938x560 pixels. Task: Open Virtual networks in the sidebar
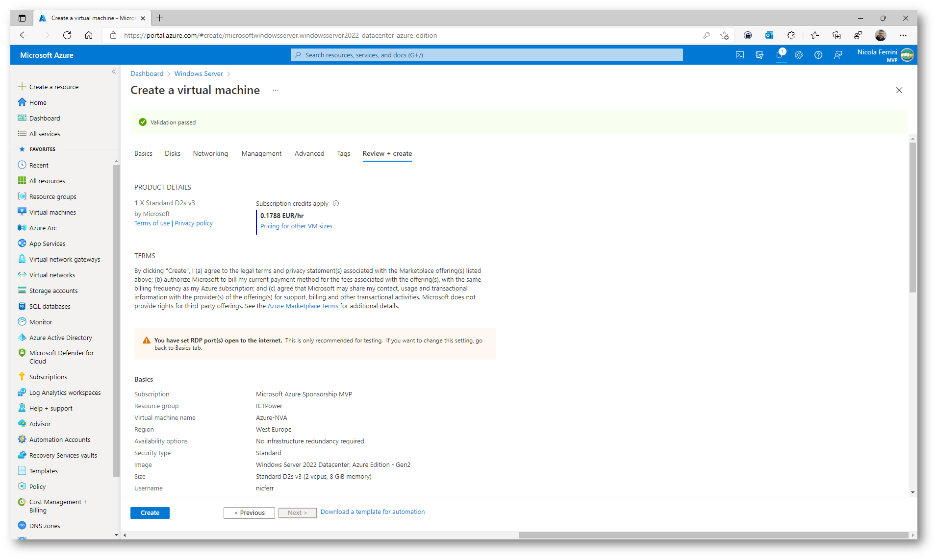[x=52, y=275]
